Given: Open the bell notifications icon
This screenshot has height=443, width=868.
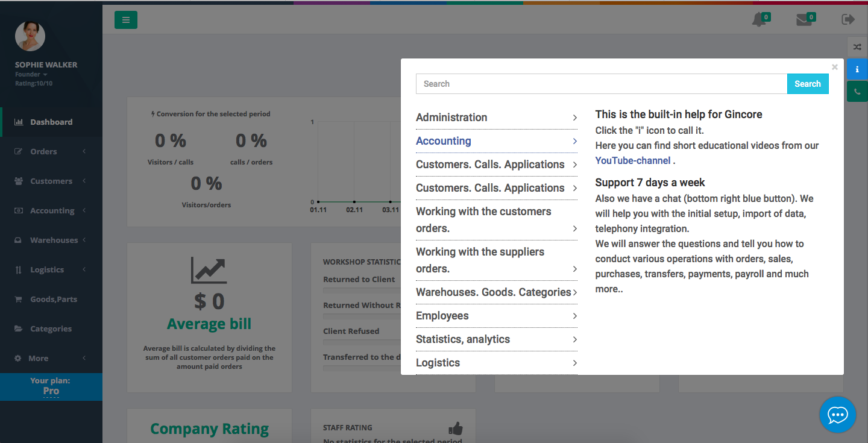Looking at the screenshot, I should click(x=759, y=20).
